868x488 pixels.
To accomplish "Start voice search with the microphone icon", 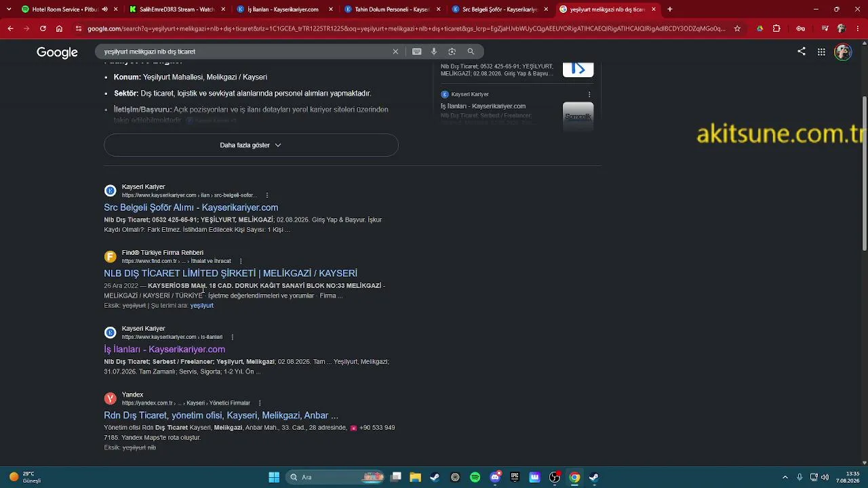I will point(434,52).
